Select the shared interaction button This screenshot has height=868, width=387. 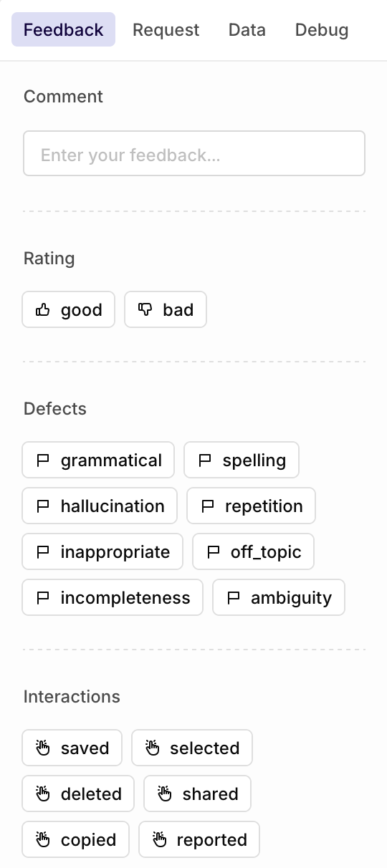(x=197, y=794)
